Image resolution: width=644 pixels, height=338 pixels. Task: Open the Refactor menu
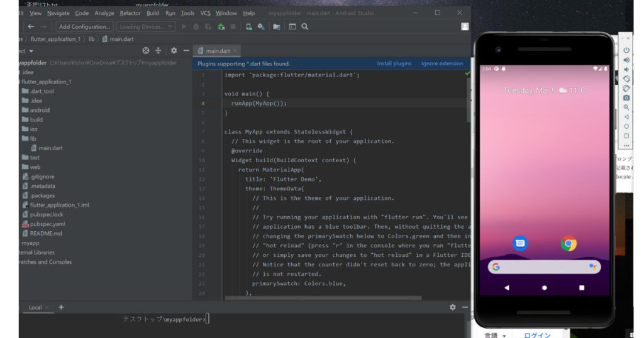pos(130,13)
